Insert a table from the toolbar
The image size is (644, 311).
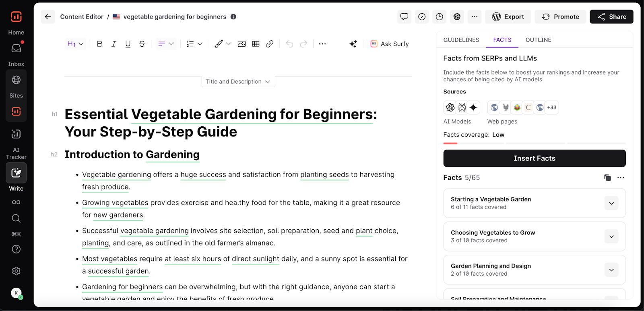(256, 44)
